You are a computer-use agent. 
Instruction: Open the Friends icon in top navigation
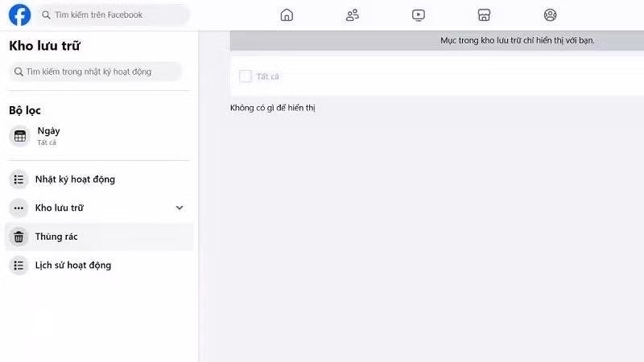click(352, 14)
